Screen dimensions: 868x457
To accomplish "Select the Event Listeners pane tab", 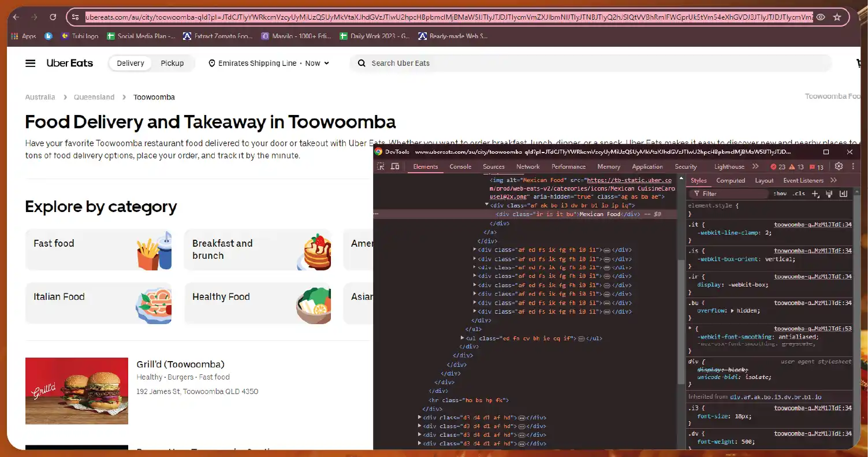I will pos(803,180).
